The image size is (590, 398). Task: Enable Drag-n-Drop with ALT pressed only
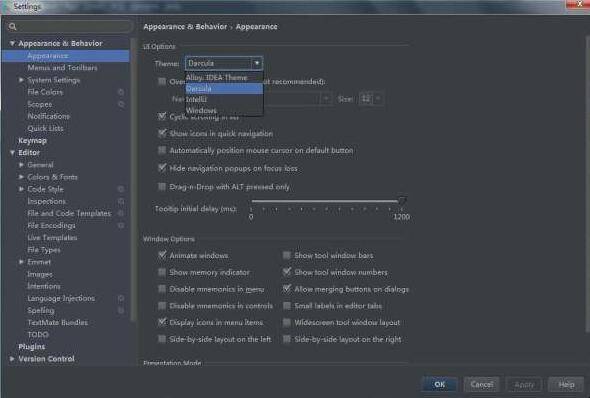[162, 187]
